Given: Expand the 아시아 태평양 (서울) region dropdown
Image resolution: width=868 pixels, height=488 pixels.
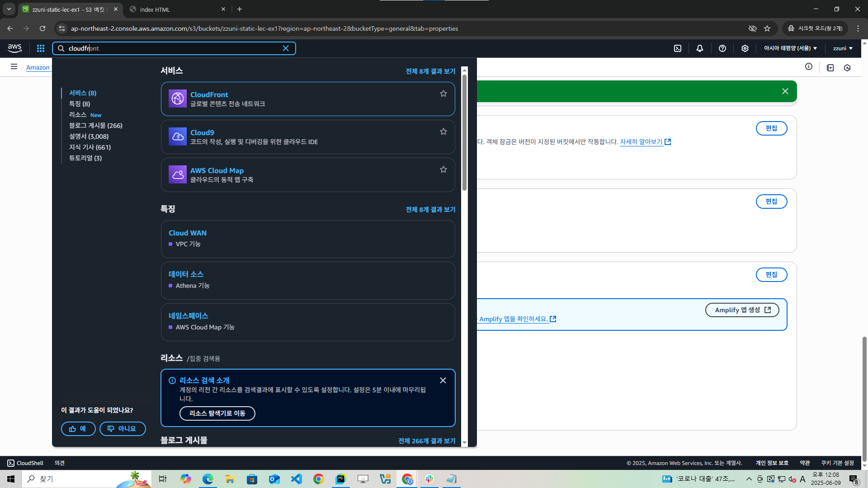Looking at the screenshot, I should pos(790,48).
